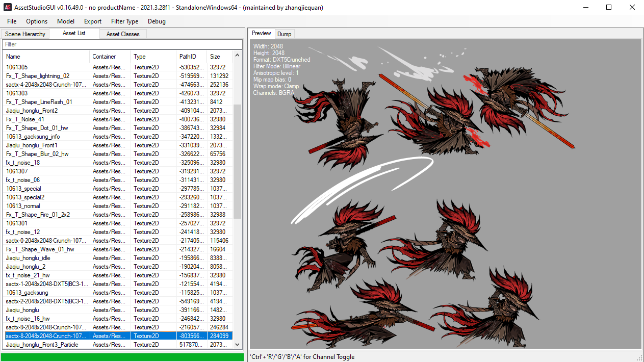The height and width of the screenshot is (362, 644).
Task: Click the asset list vertical scrollbar thumb
Action: coord(237,162)
